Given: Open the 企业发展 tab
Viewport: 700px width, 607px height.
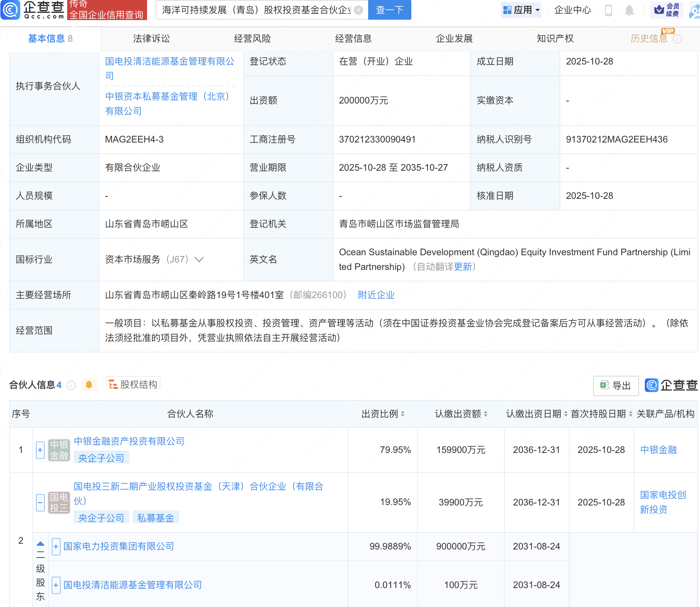Looking at the screenshot, I should tap(455, 39).
